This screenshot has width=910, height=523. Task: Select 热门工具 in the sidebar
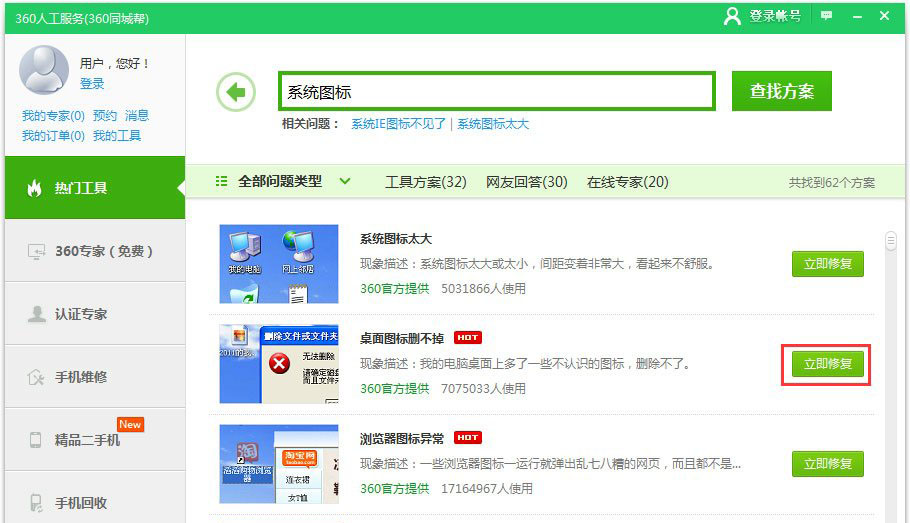95,187
